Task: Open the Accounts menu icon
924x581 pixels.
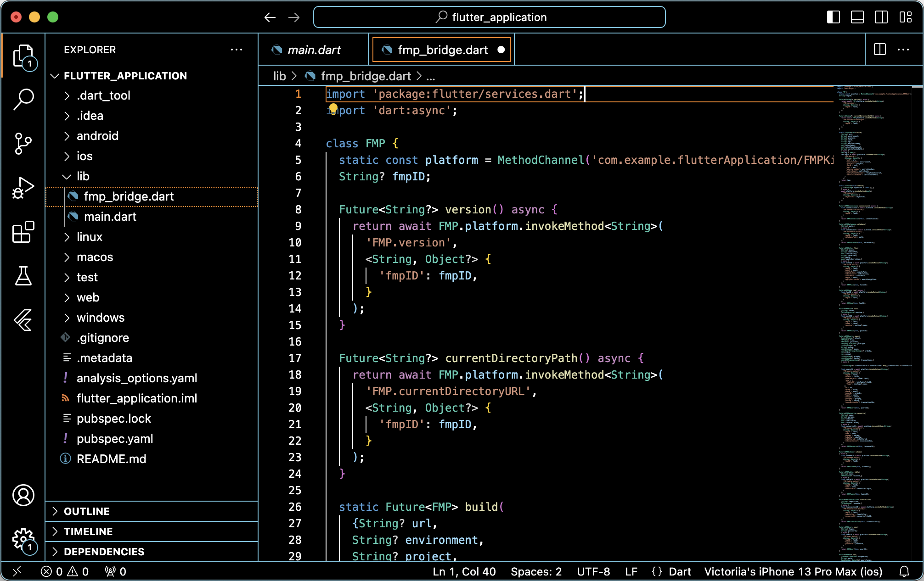Action: point(23,495)
